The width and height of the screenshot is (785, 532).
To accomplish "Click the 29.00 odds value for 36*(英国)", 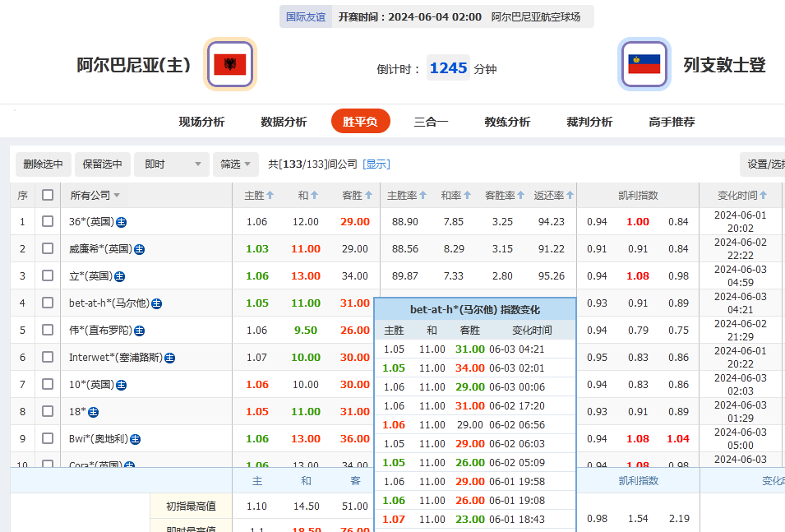I will [355, 221].
